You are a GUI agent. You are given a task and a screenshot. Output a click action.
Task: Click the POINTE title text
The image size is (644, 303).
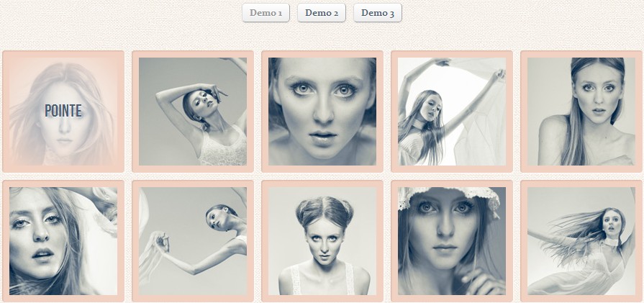click(x=63, y=111)
